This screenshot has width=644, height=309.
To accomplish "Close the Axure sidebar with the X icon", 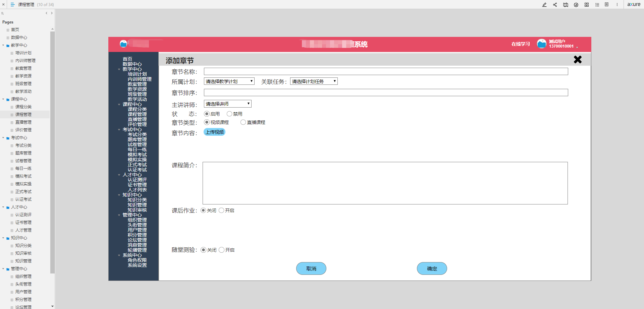I will tap(3, 4).
